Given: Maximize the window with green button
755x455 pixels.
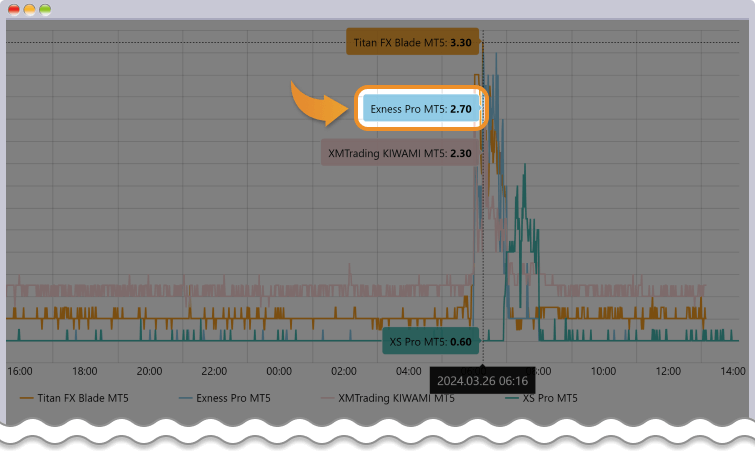Looking at the screenshot, I should (x=45, y=10).
